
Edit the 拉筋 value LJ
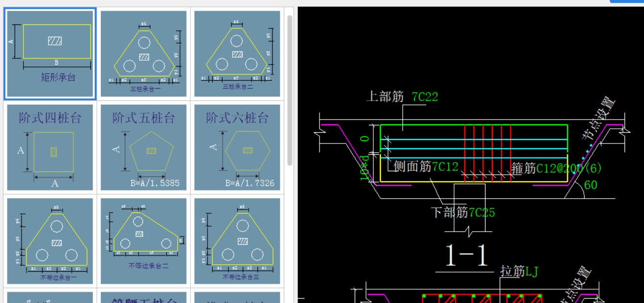pos(532,271)
